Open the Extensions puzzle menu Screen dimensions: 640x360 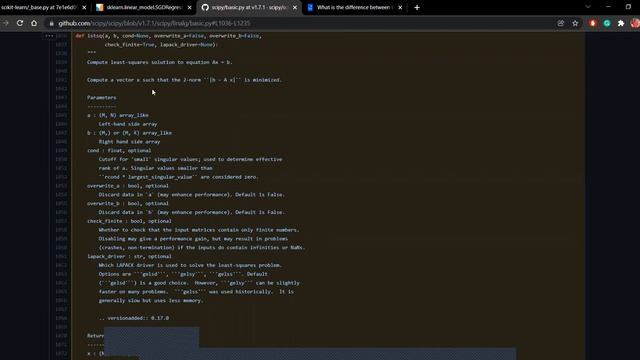(x=621, y=23)
